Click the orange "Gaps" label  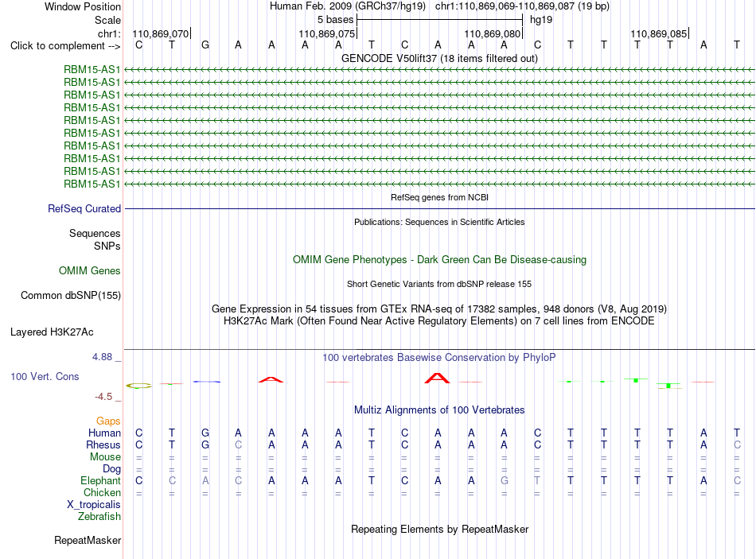tap(108, 421)
